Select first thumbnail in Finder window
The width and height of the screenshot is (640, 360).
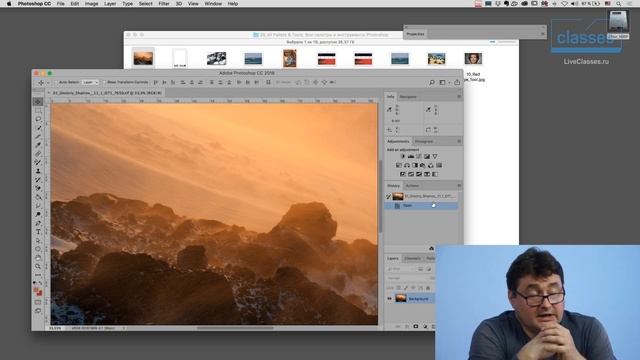pyautogui.click(x=143, y=58)
